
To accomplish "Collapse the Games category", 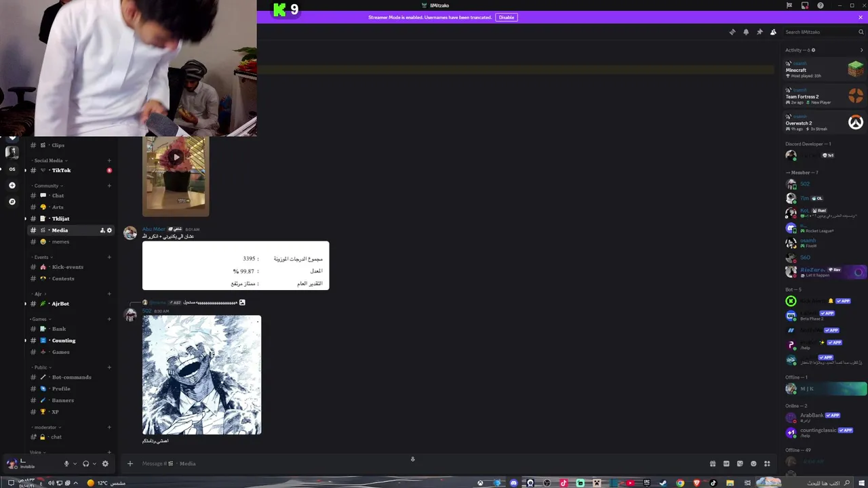I will 40,319.
